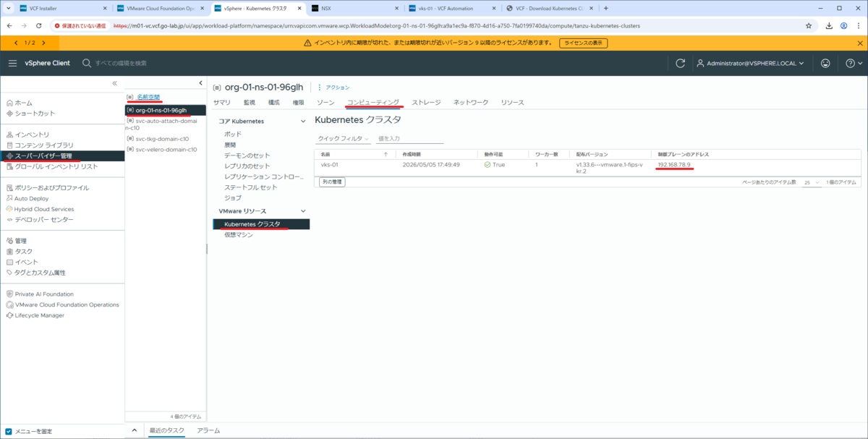Image resolution: width=868 pixels, height=439 pixels.
Task: Switch to ゾーン tab
Action: (325, 103)
